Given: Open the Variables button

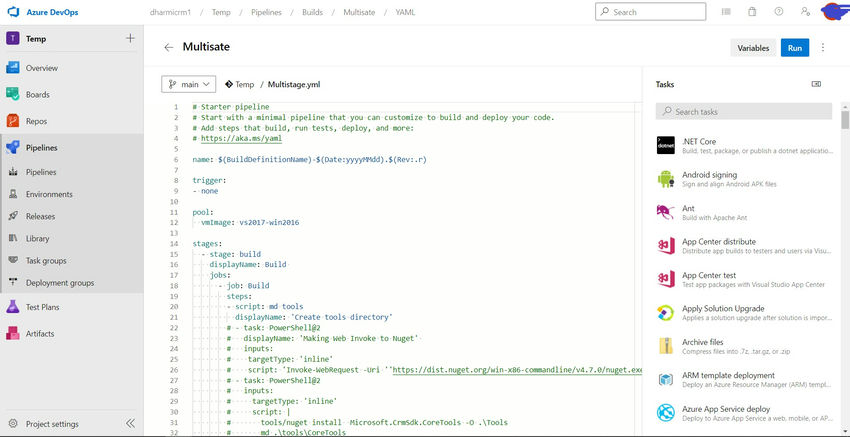Looking at the screenshot, I should [x=753, y=48].
